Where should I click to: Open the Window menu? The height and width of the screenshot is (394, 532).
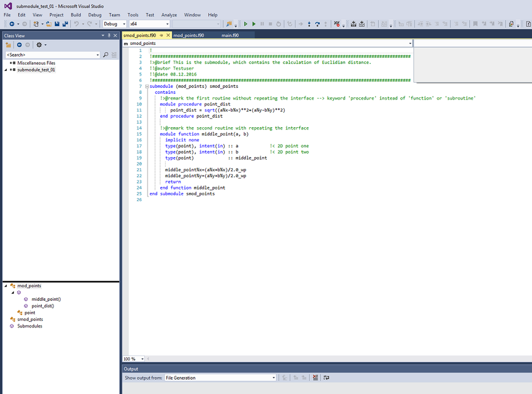192,15
